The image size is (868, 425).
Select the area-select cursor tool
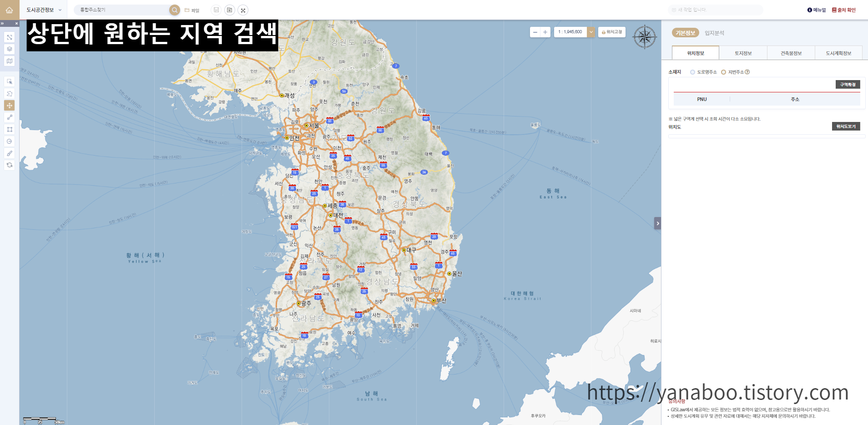[x=10, y=81]
